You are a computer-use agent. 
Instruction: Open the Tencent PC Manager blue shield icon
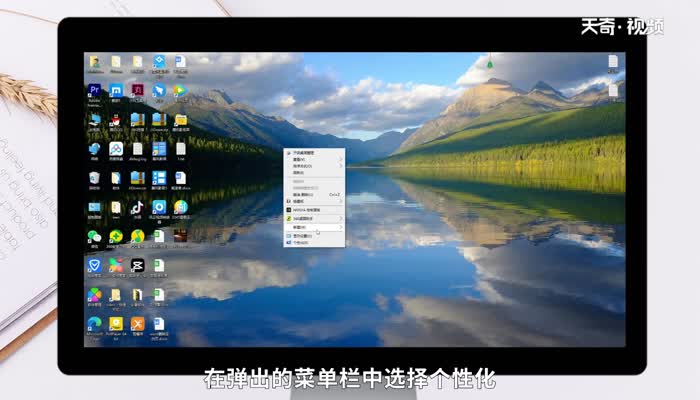pyautogui.click(x=94, y=266)
